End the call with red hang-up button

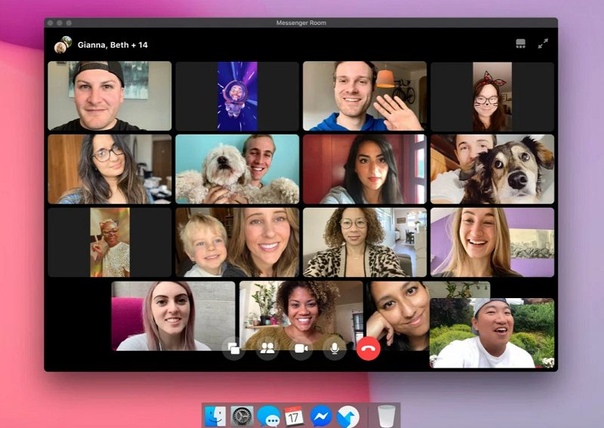[369, 349]
